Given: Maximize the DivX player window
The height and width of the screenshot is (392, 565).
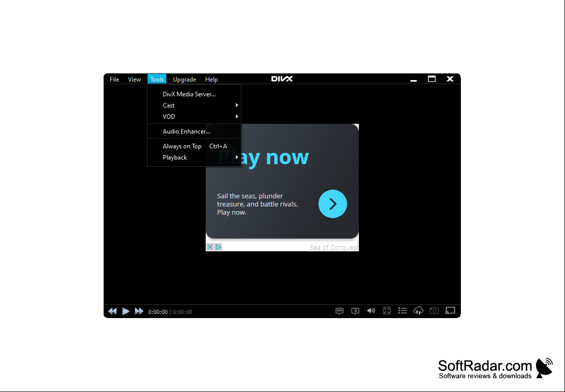Looking at the screenshot, I should click(432, 79).
